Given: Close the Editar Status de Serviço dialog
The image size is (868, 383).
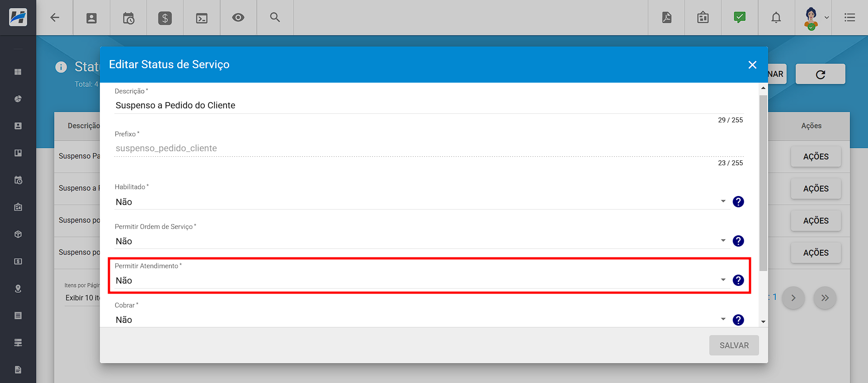Looking at the screenshot, I should tap(752, 65).
